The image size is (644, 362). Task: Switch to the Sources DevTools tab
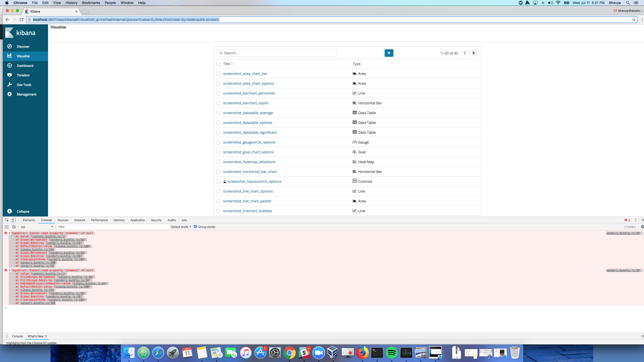pos(63,220)
